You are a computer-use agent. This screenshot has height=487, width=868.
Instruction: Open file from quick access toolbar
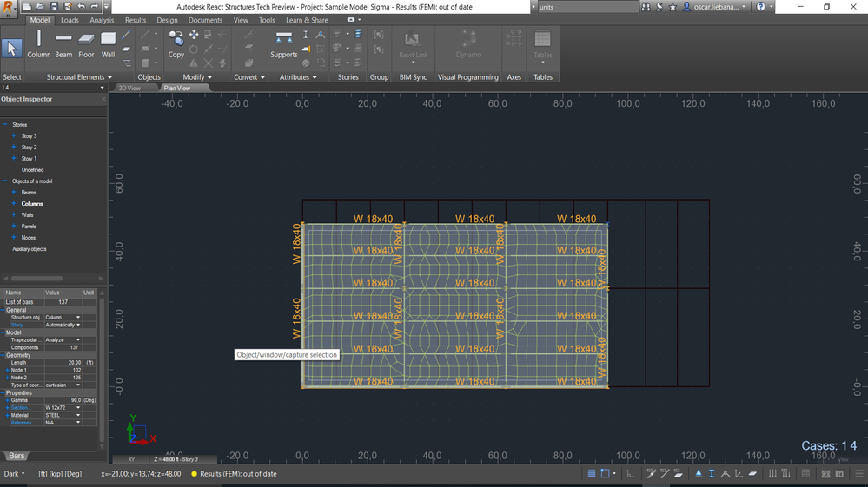[41, 7]
